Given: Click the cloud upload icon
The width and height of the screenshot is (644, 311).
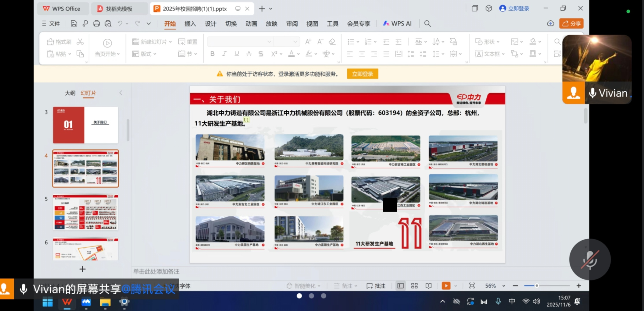Looking at the screenshot, I should click(550, 24).
